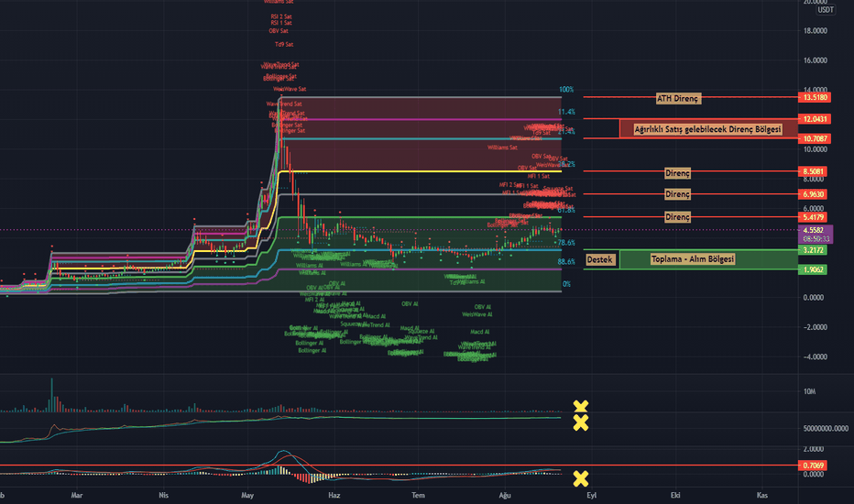Click the Eyl label on the time axis
Viewport: 854px width, 504px height.
pos(592,495)
